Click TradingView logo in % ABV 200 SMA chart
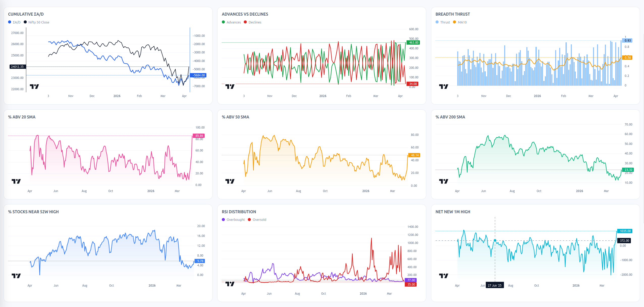This screenshot has width=644, height=307. [444, 181]
